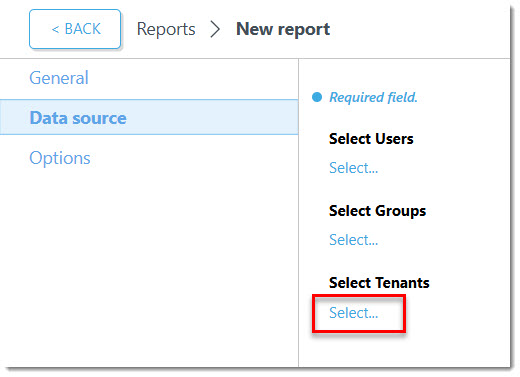The width and height of the screenshot is (520, 377).
Task: Switch to the General tab
Action: tap(59, 78)
